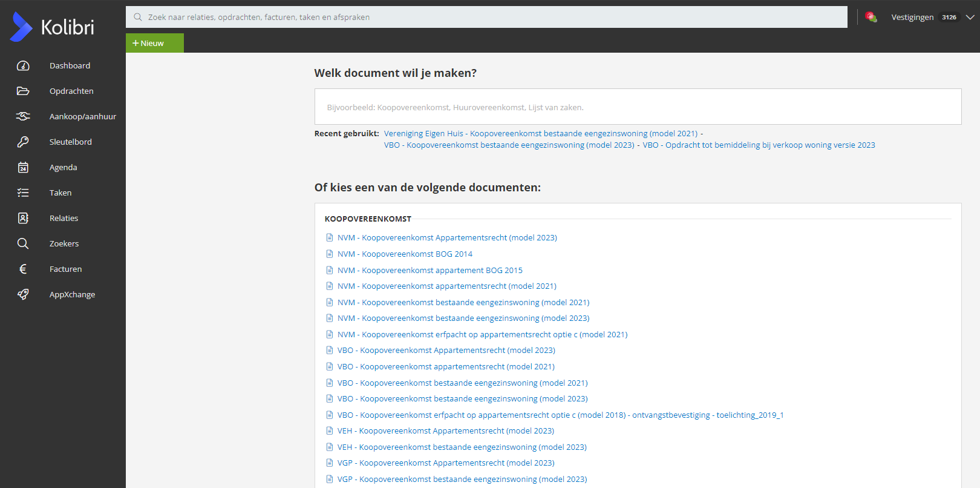Select NVM erfpacht op appartementsrecht optie c

(483, 334)
